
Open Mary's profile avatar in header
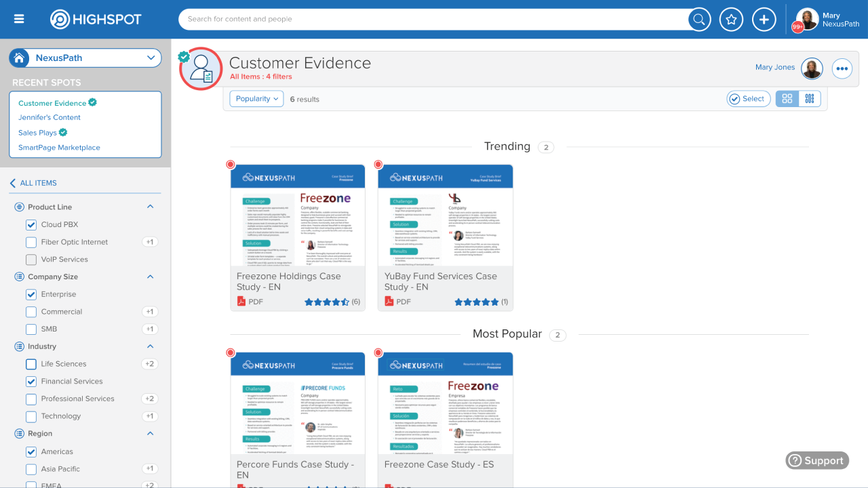[807, 19]
